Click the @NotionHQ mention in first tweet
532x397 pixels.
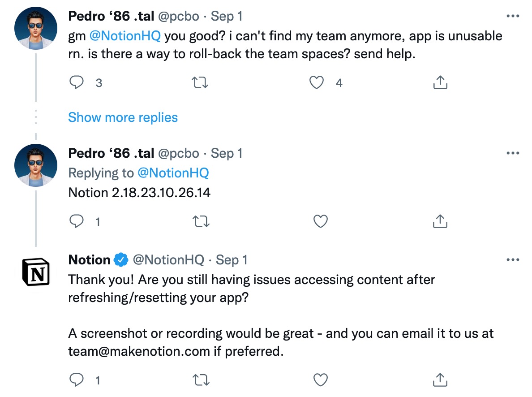point(125,36)
